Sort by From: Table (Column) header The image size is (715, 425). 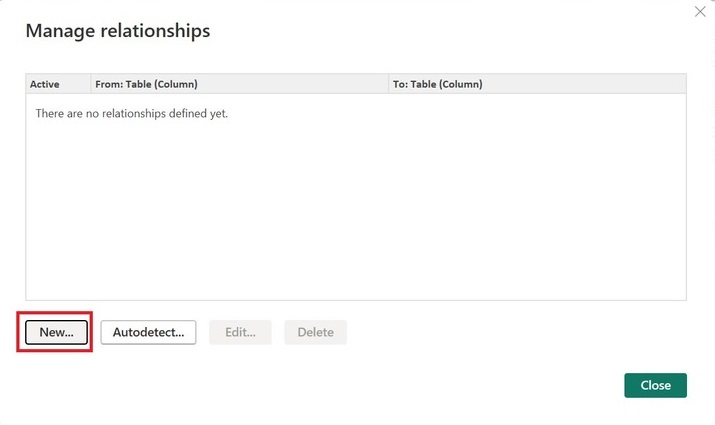[146, 85]
